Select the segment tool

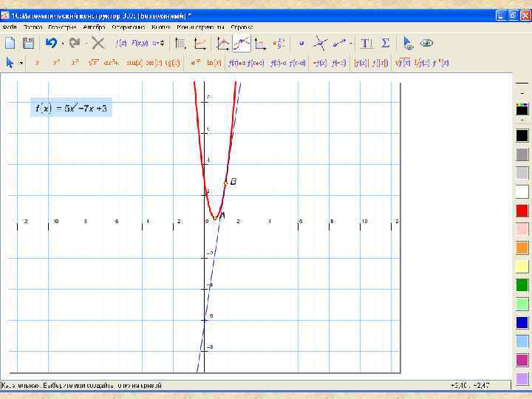point(339,43)
